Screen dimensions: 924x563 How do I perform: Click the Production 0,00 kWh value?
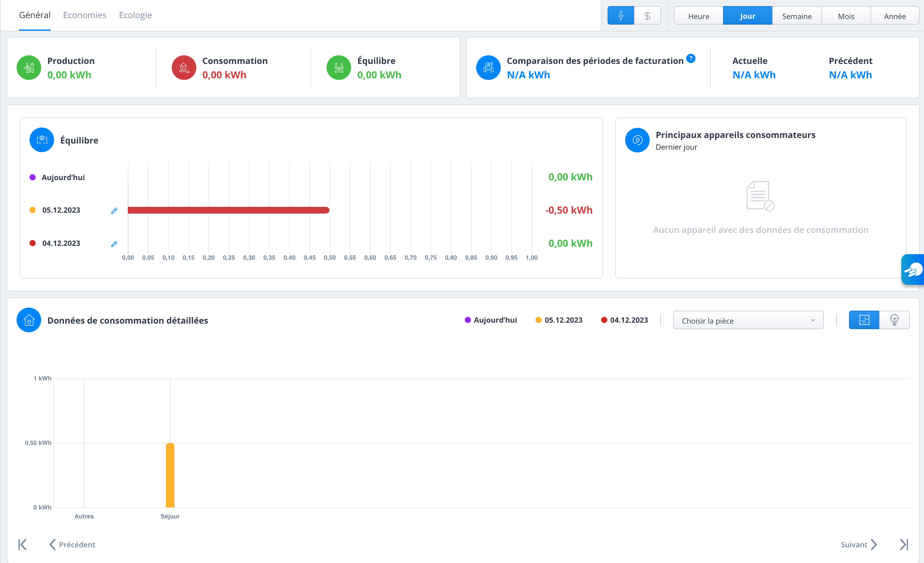(x=69, y=75)
